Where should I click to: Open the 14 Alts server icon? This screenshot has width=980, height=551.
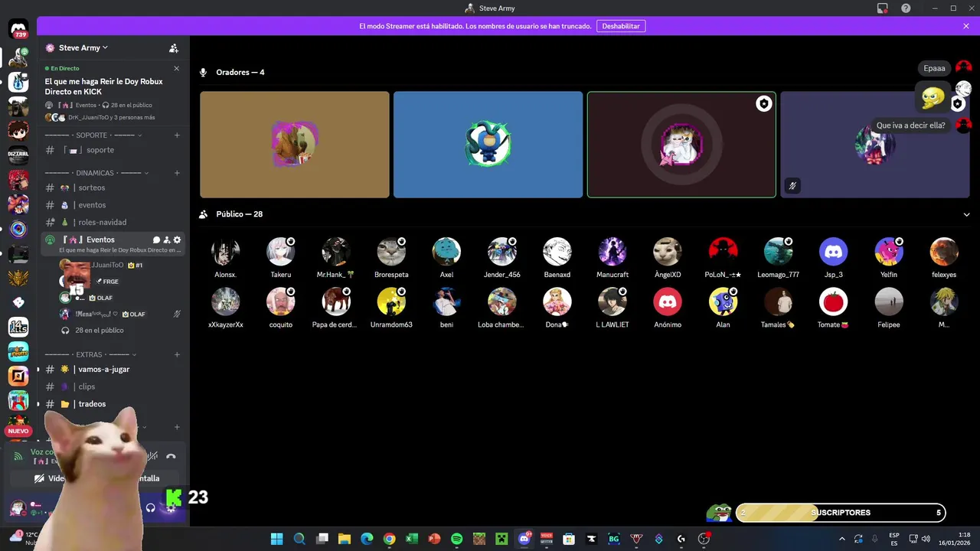18,328
